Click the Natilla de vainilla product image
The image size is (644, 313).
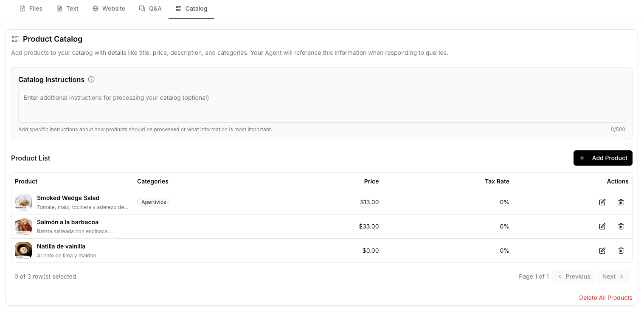point(23,251)
